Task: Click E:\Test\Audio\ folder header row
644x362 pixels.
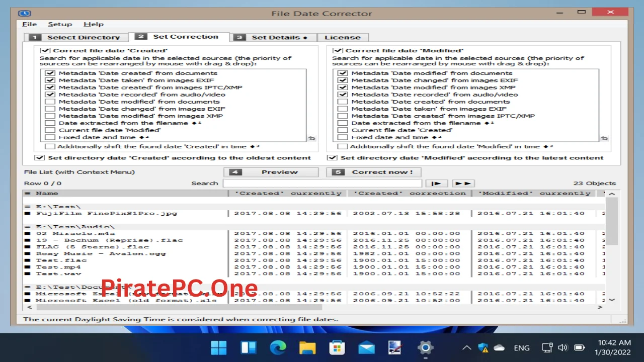Action: (x=314, y=227)
